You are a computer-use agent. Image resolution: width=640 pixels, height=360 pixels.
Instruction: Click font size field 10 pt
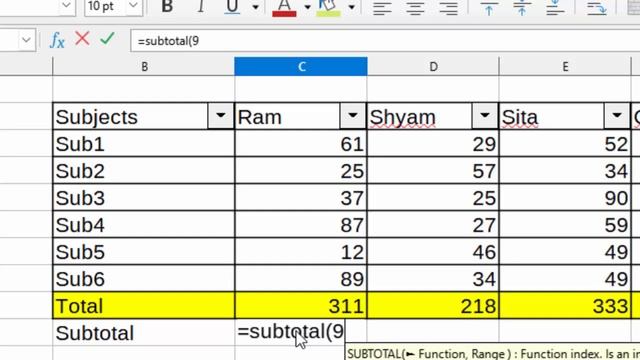click(105, 6)
